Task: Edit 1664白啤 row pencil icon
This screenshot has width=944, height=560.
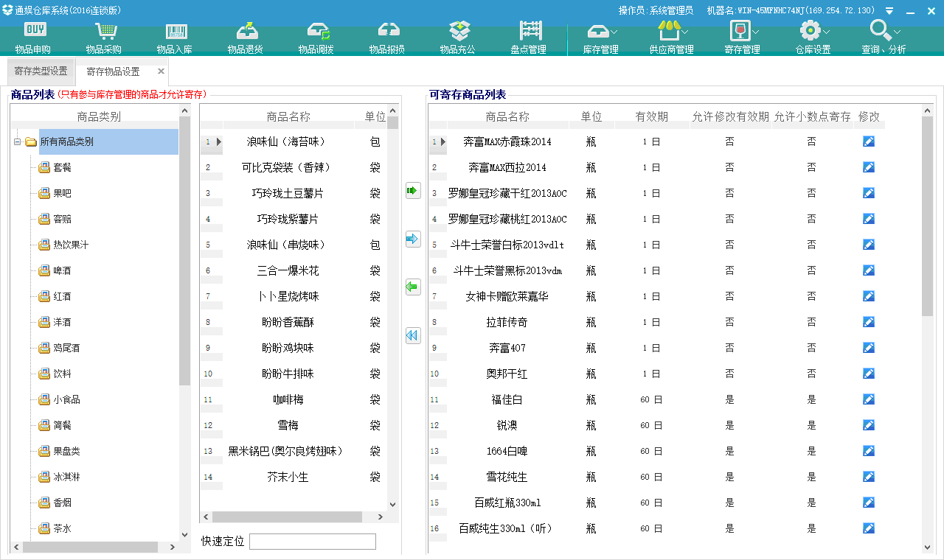Action: [869, 451]
